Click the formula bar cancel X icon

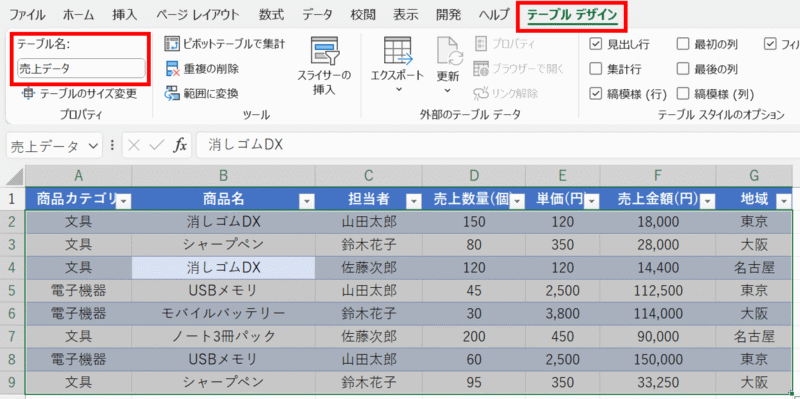[x=134, y=146]
